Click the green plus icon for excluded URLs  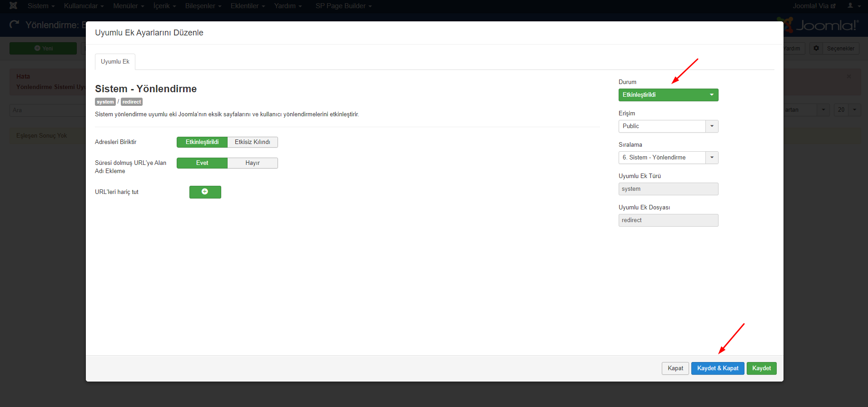pos(205,192)
